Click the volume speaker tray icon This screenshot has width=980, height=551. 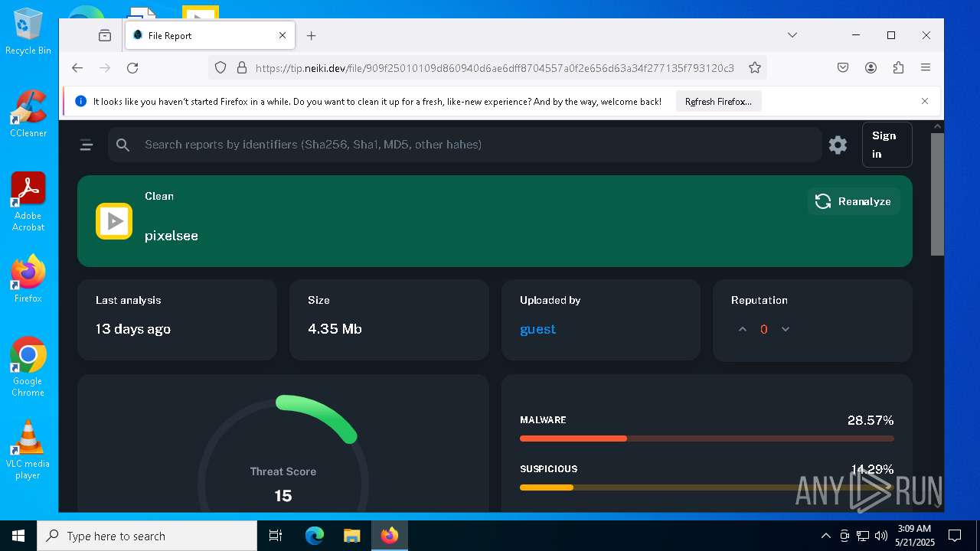(x=881, y=536)
